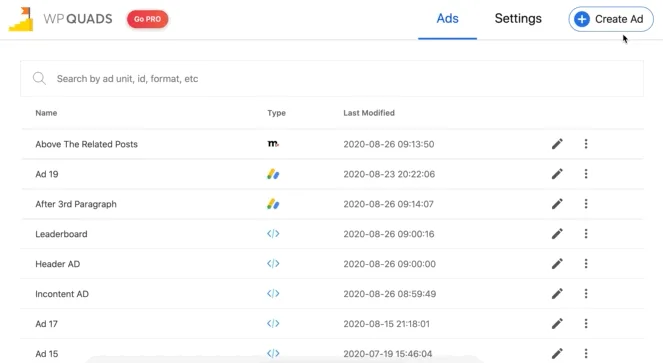The height and width of the screenshot is (363, 663).
Task: Switch to the Ads tab
Action: (x=447, y=19)
